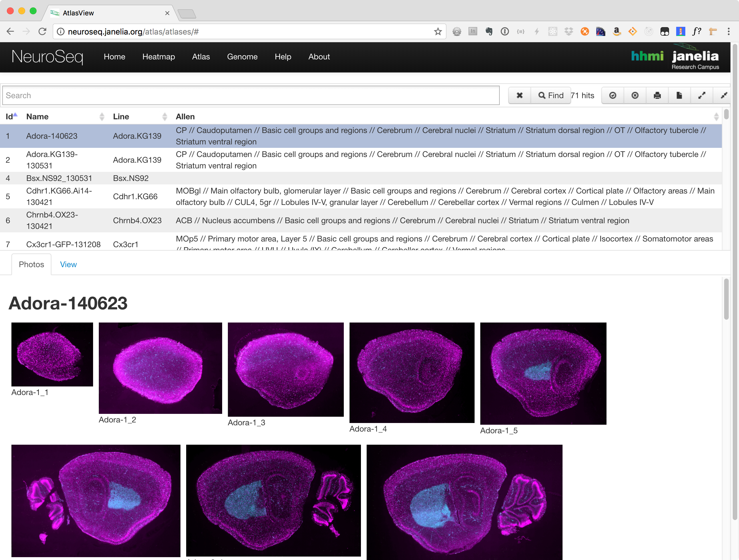Select the Cdhr1.KG66.Ai14-130421 row
The height and width of the screenshot is (560, 739).
coord(361,197)
